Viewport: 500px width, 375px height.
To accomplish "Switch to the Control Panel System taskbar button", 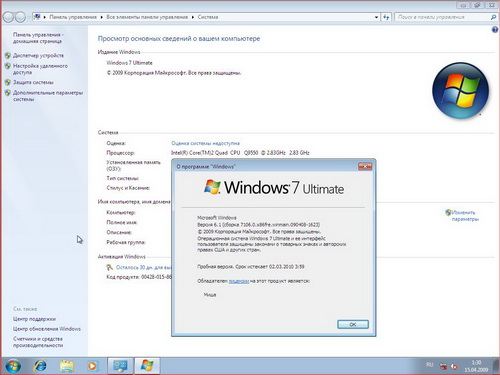I will [x=120, y=366].
